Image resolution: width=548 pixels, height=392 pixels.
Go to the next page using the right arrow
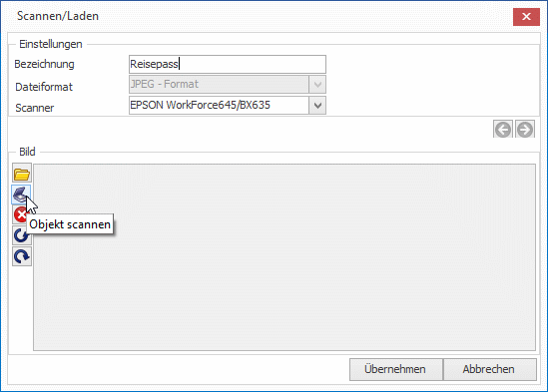pos(525,129)
